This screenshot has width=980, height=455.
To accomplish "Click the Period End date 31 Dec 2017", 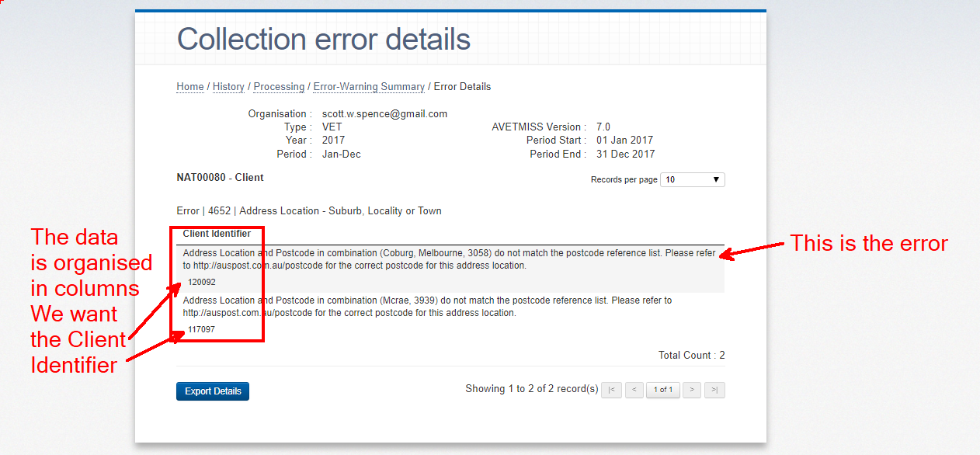I will tap(625, 154).
